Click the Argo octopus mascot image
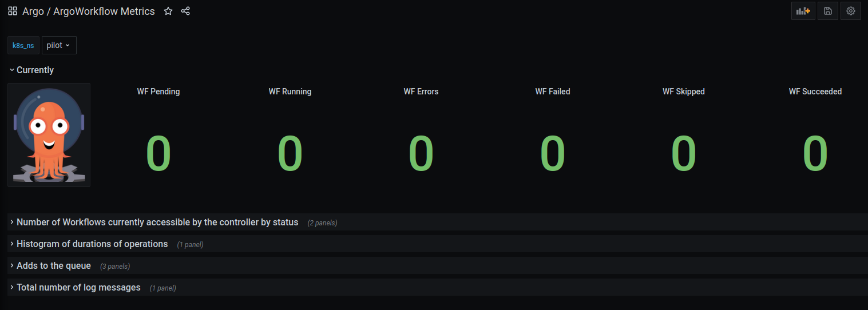This screenshot has height=310, width=868. tap(49, 135)
